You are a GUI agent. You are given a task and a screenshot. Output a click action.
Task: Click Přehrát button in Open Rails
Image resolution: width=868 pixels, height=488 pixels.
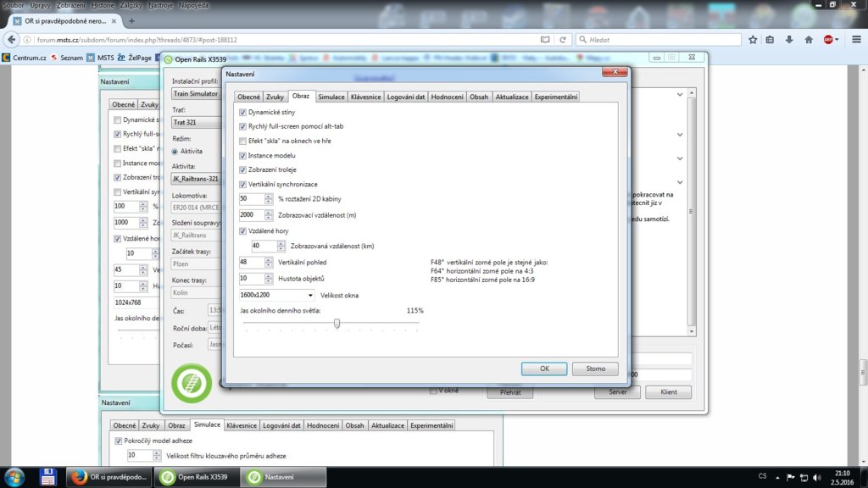click(x=509, y=392)
